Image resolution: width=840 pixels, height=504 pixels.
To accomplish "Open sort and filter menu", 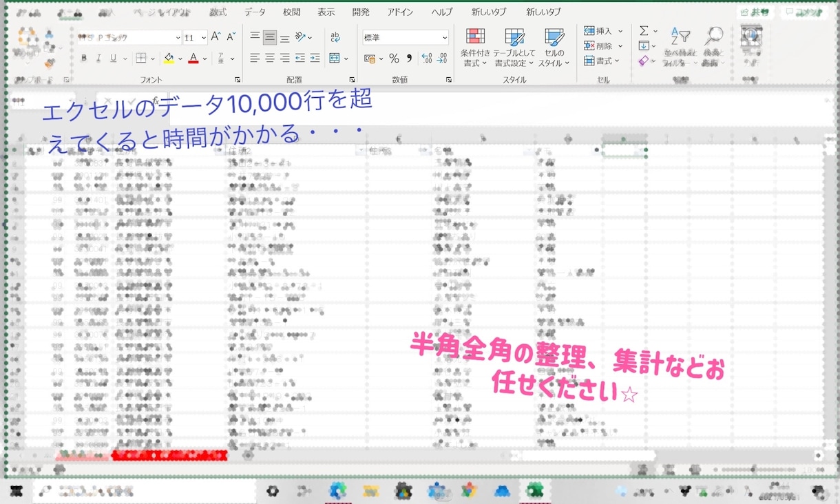I will pos(680,47).
